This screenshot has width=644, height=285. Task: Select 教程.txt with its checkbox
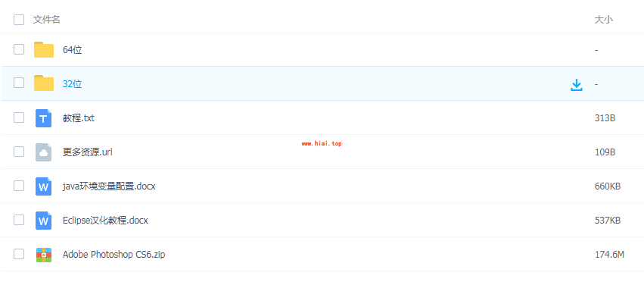19,117
